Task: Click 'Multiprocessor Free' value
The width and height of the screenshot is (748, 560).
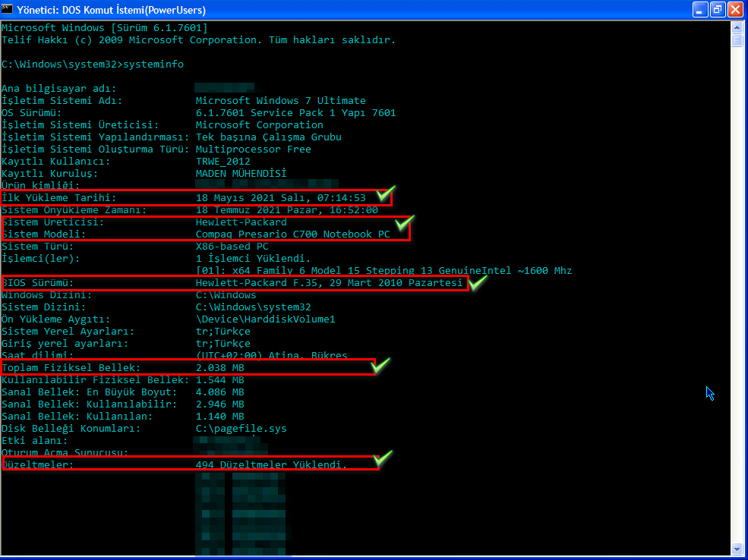Action: click(254, 149)
